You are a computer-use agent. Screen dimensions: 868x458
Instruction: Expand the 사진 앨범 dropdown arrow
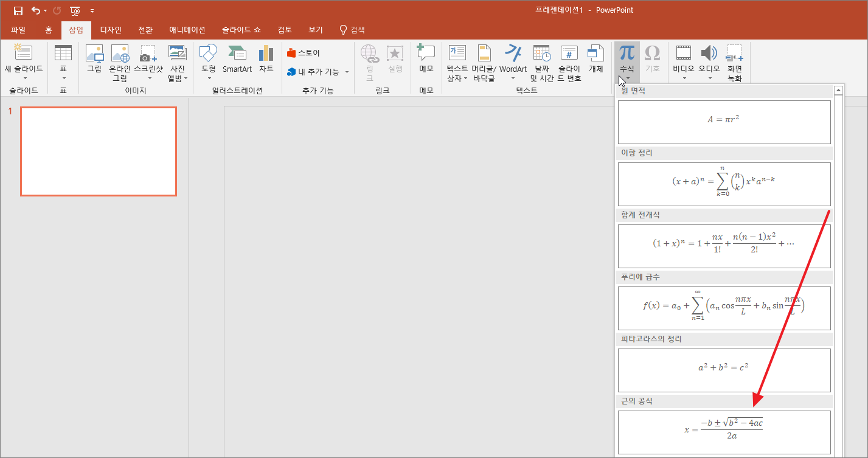tap(186, 78)
